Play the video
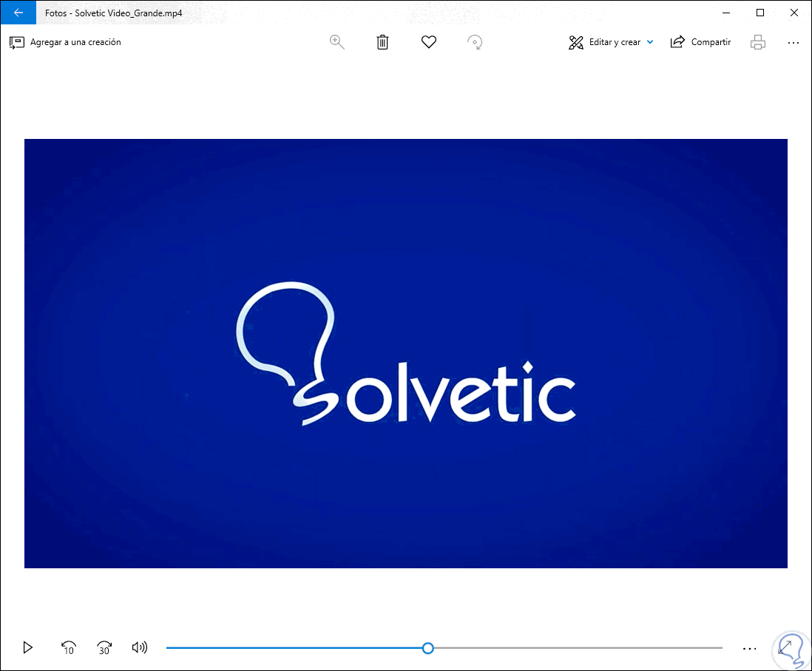The height and width of the screenshot is (671, 812). pyautogui.click(x=28, y=647)
